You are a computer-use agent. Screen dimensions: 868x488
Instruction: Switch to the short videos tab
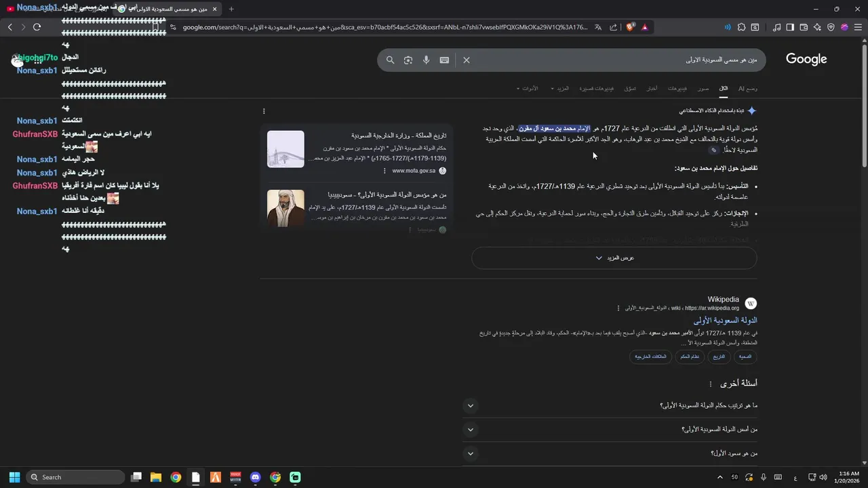pos(597,88)
